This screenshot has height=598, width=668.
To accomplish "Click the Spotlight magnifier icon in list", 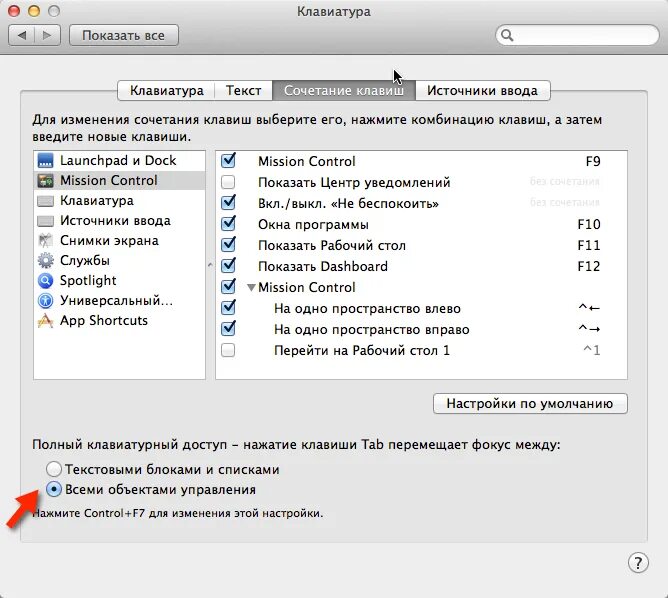I will click(x=45, y=280).
